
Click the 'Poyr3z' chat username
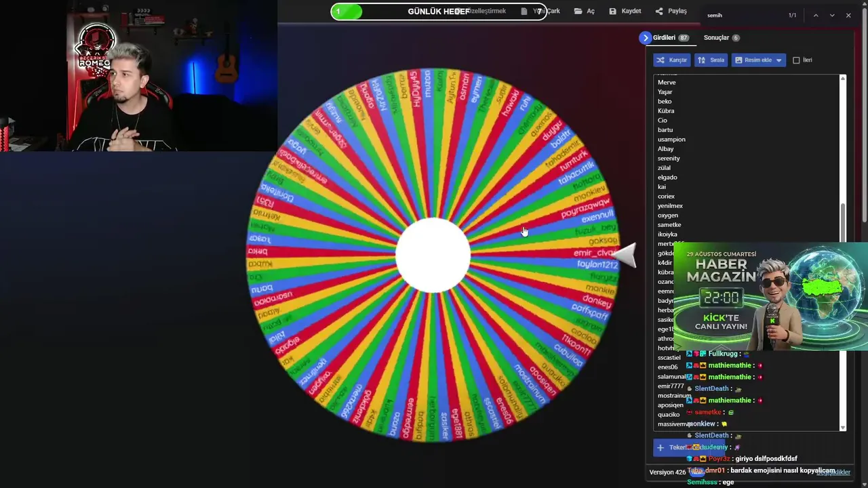tap(719, 459)
